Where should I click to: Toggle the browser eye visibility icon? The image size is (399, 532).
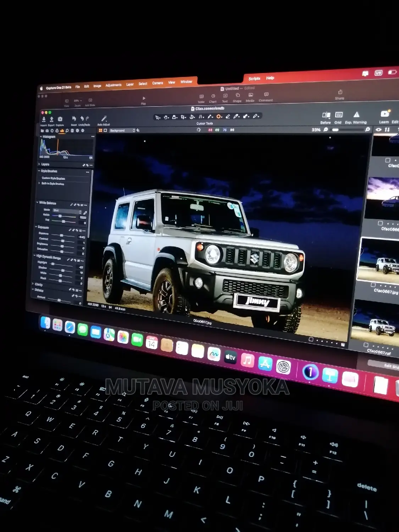click(x=378, y=129)
